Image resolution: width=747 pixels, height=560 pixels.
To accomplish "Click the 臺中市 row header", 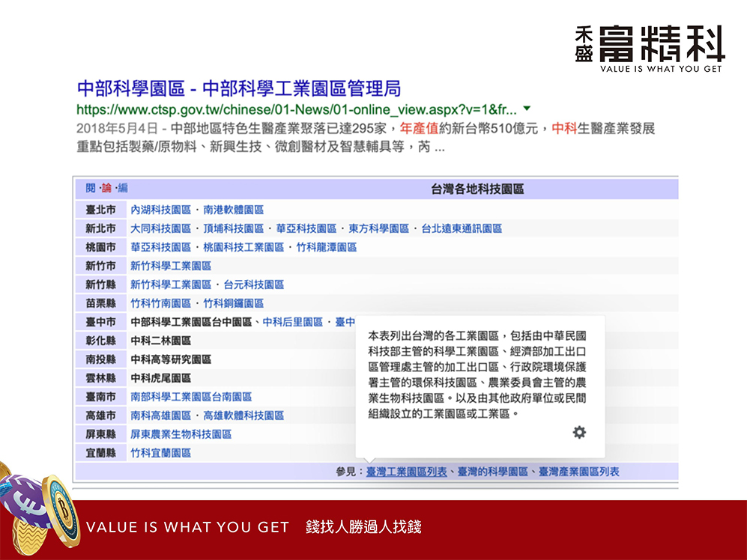I will pyautogui.click(x=100, y=322).
